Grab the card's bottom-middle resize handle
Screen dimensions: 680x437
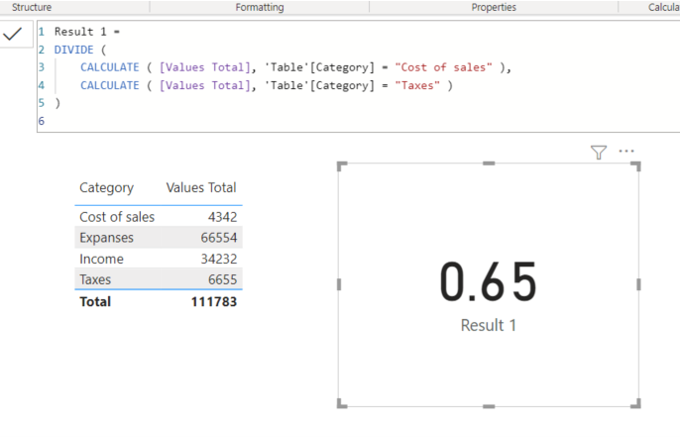[489, 406]
